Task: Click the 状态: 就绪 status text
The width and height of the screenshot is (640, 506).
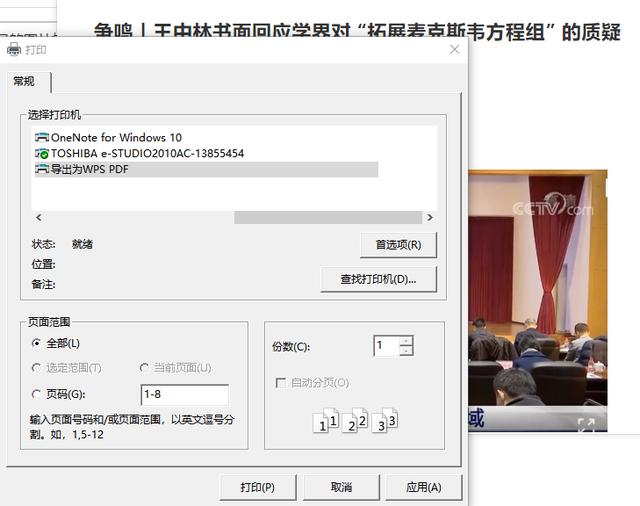Action: [x=62, y=244]
